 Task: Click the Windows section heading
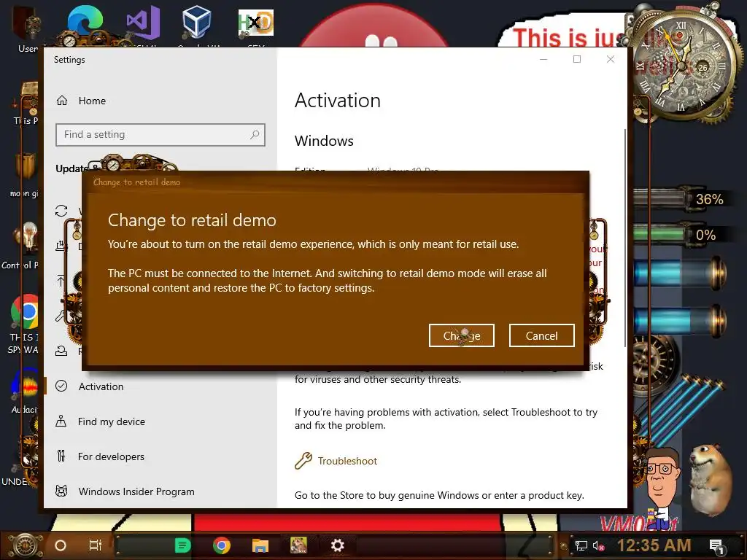[x=324, y=141]
